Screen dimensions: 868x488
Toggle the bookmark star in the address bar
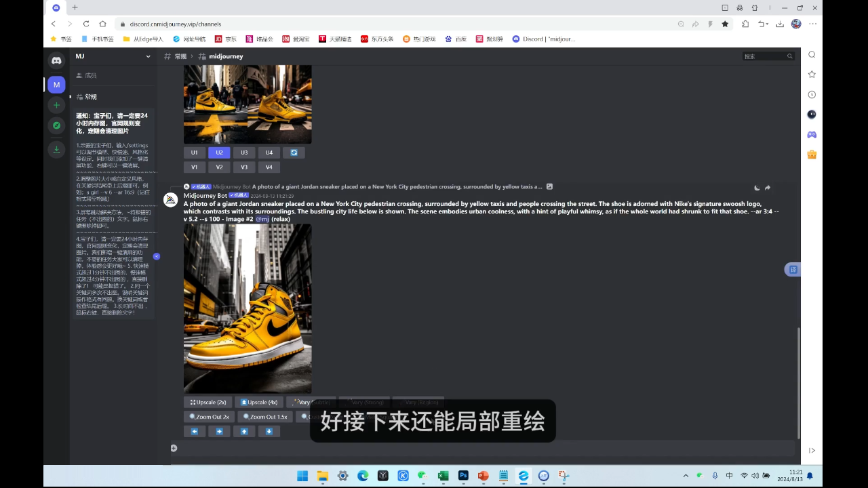[725, 24]
